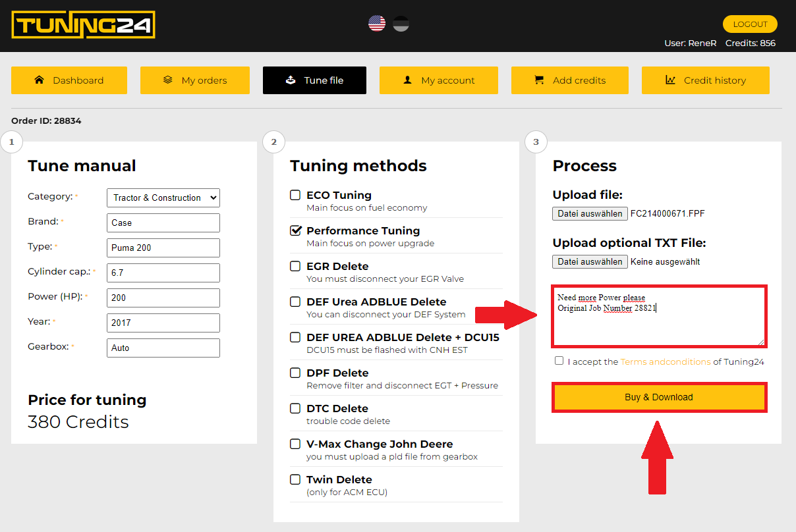Click inside the comments text area
The image size is (796, 532).
(x=659, y=316)
